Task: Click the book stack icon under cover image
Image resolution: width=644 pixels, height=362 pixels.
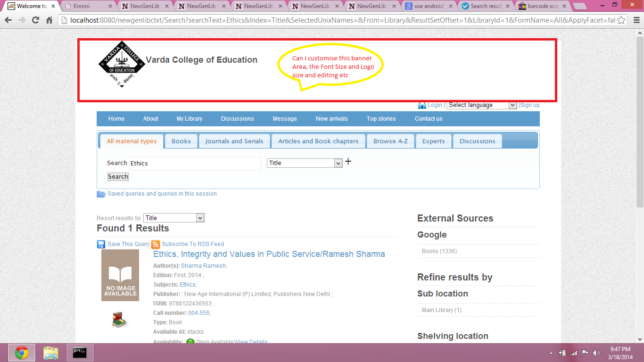Action: (120, 320)
